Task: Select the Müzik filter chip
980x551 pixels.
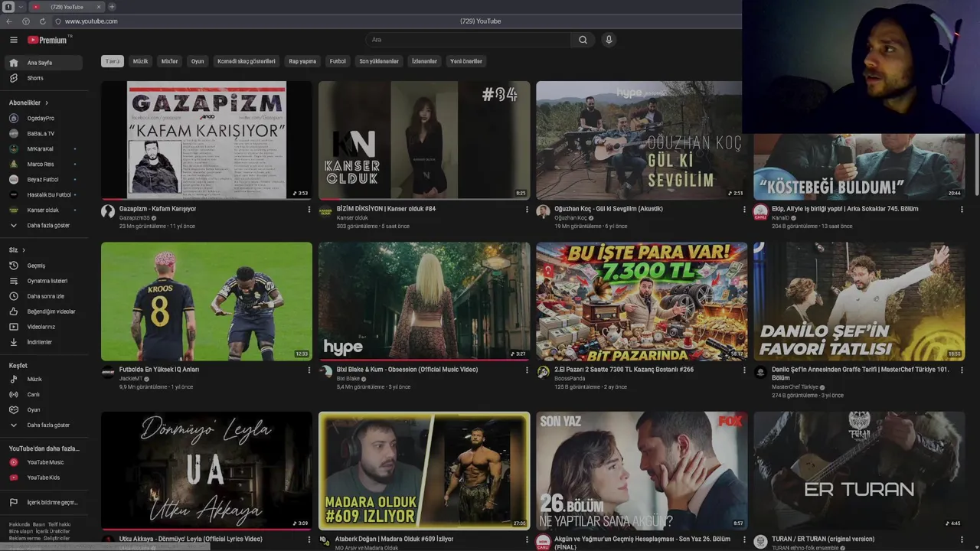Action: coord(140,61)
